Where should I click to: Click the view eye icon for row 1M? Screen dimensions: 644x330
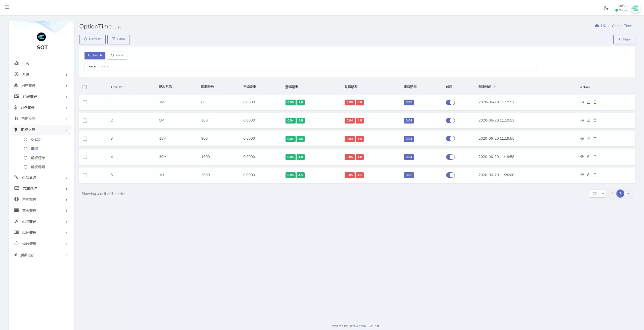click(582, 102)
